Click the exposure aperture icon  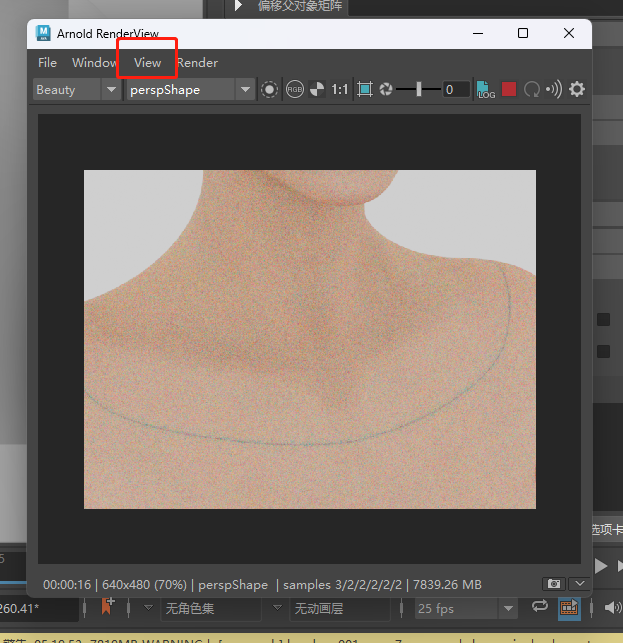(x=386, y=89)
